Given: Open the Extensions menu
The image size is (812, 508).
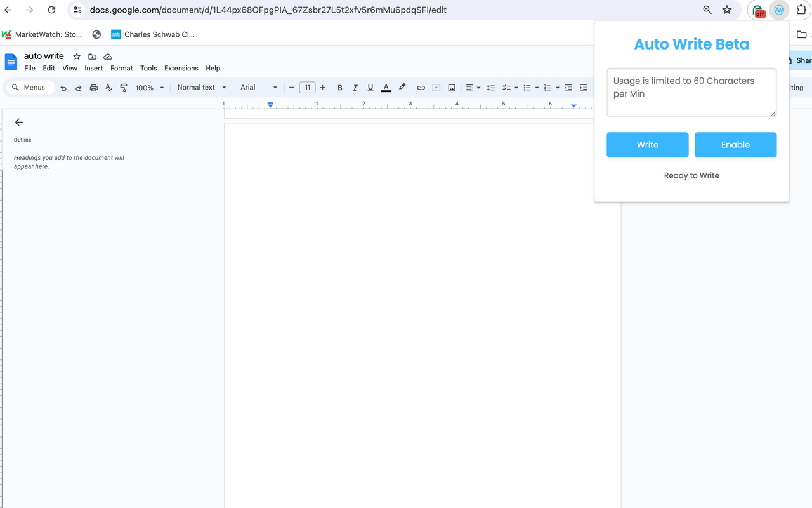Looking at the screenshot, I should [181, 68].
